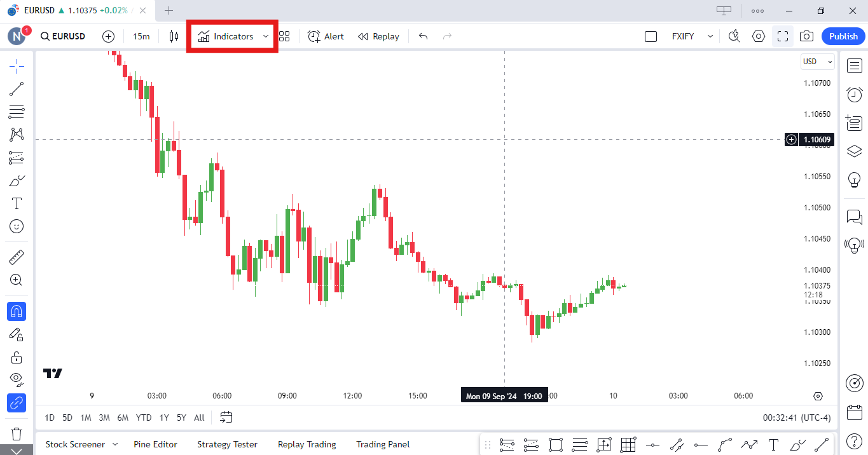Viewport: 868px width, 455px height.
Task: Click the Publish button
Action: [843, 36]
